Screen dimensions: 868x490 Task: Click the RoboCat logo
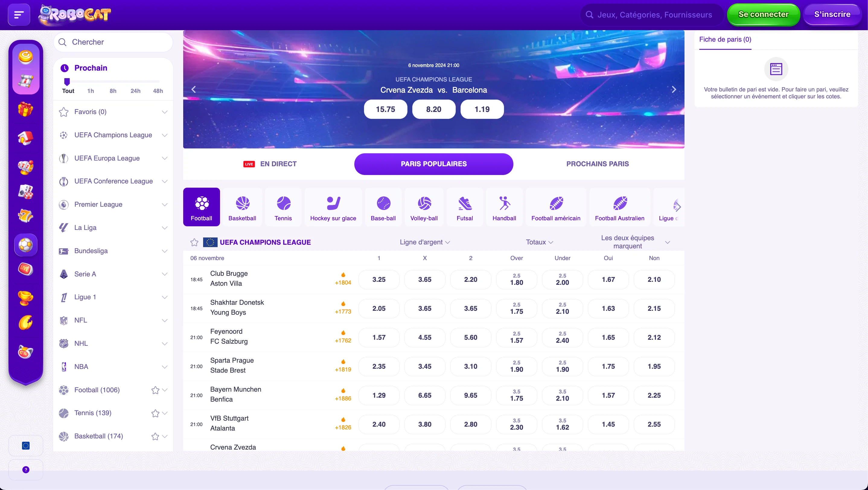click(x=75, y=15)
